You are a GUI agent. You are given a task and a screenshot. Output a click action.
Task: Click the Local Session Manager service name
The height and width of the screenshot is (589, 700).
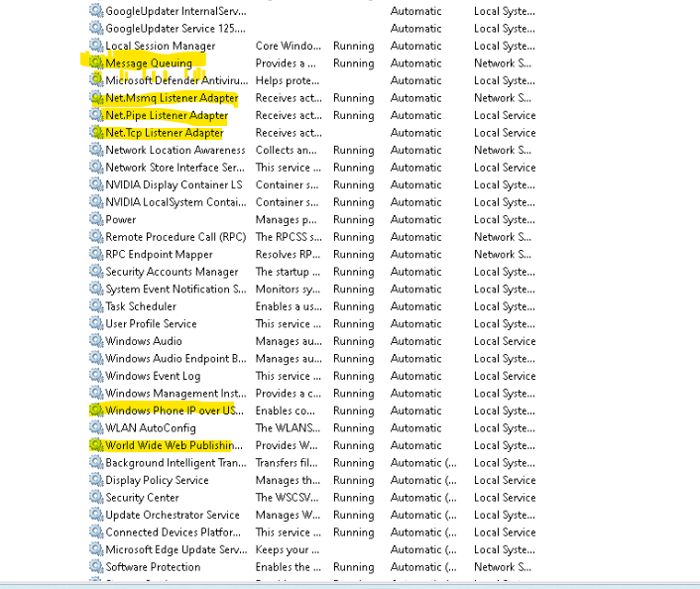pos(161,46)
